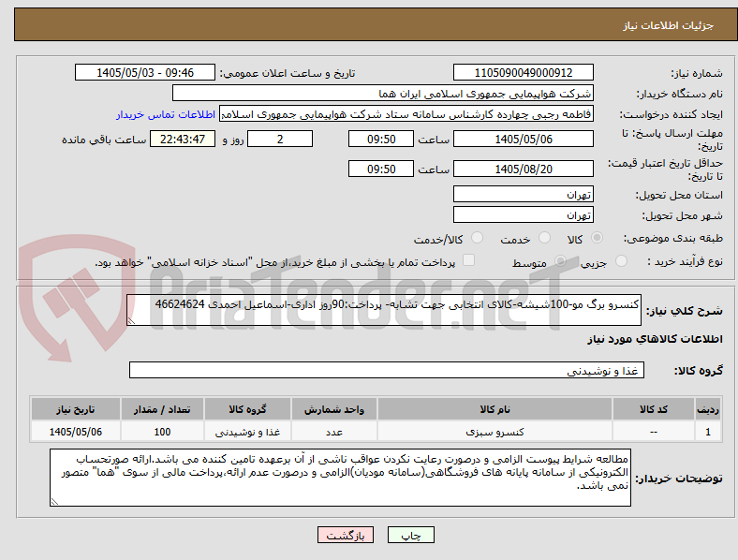
Task: Click the announcement date field 1405/05/03 - 09:46
Action: 145,72
